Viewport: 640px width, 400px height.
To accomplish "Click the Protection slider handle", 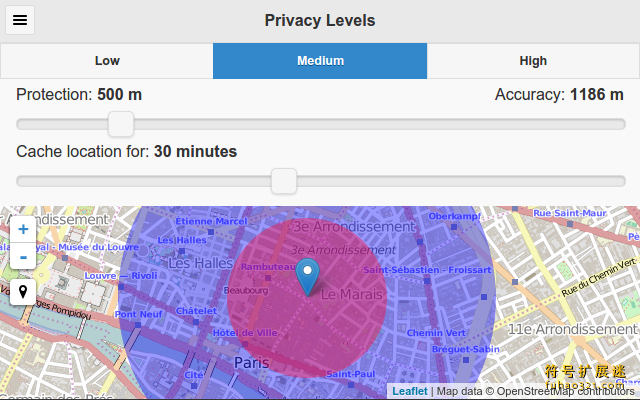I will 121,124.
